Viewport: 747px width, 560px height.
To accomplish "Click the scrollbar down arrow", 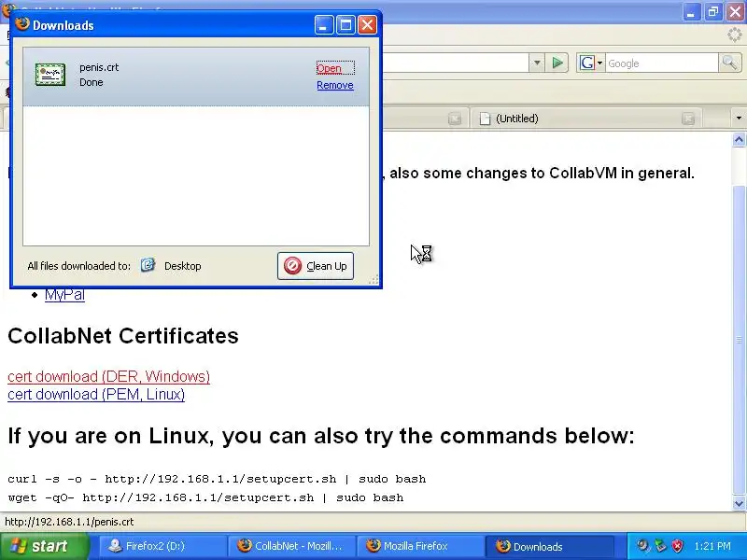I will coord(739,503).
